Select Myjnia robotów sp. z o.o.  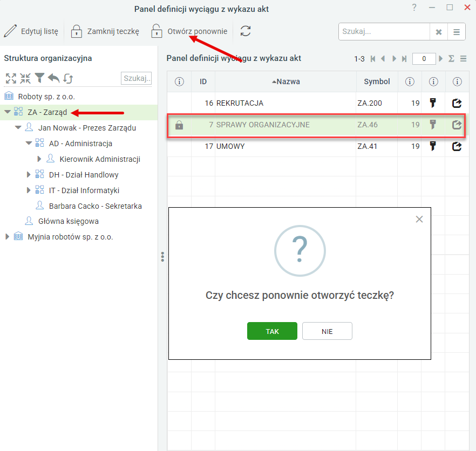click(x=70, y=237)
